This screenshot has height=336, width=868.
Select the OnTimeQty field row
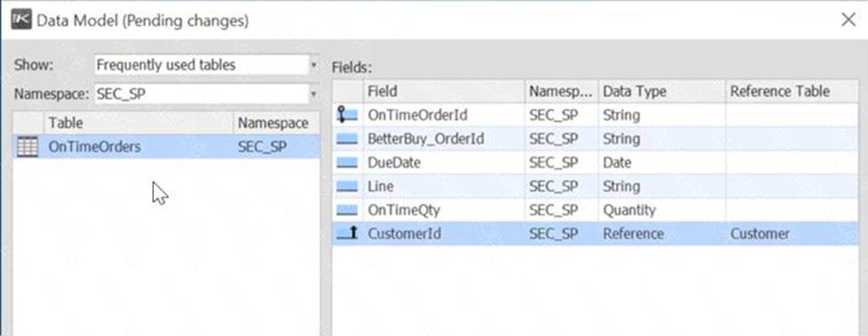tap(596, 210)
